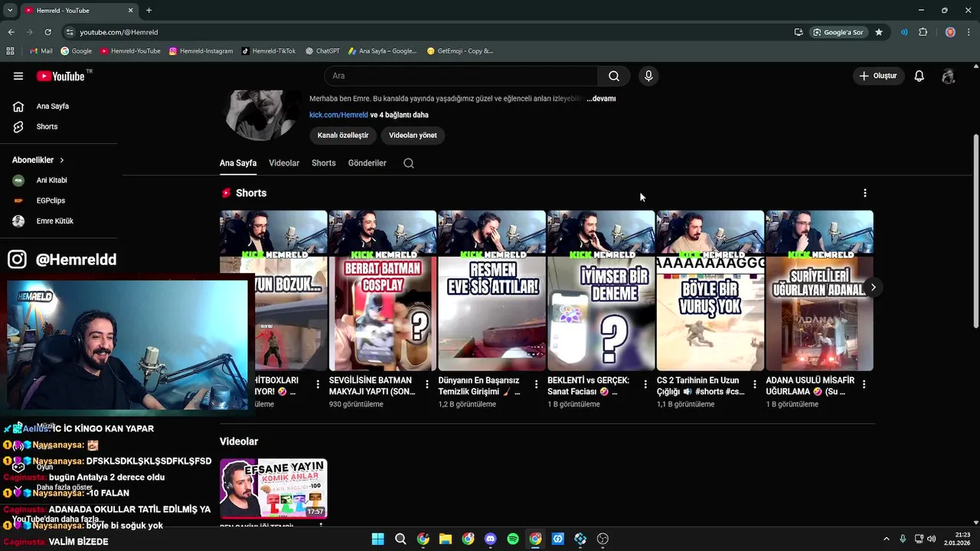The image size is (980, 551).
Task: Click Kanalı özelleştir button
Action: [x=343, y=135]
